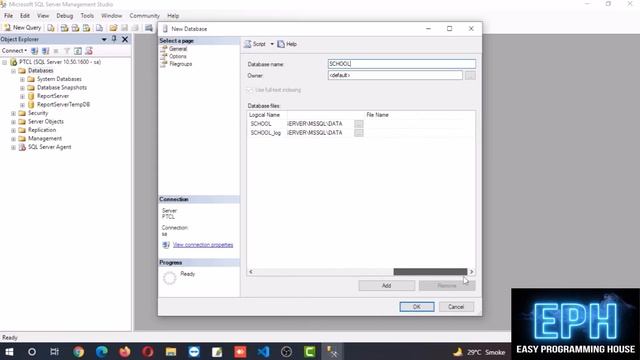This screenshot has height=360, width=640.
Task: Open the Tools menu
Action: (87, 16)
